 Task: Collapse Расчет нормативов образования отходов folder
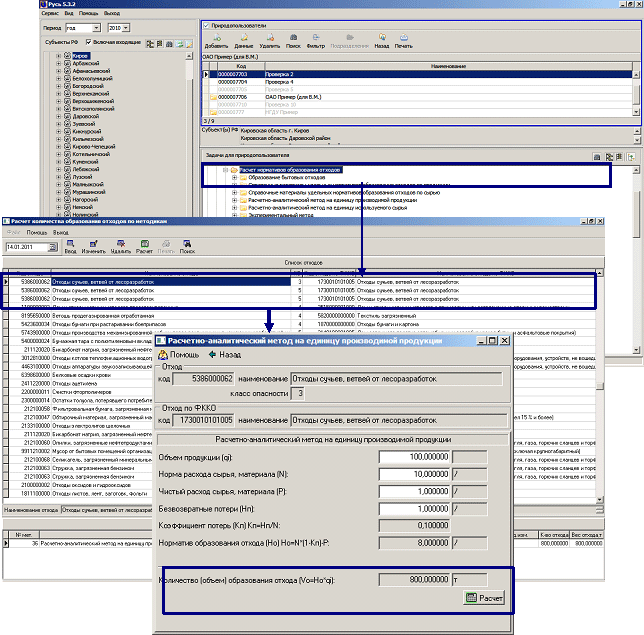pos(225,170)
